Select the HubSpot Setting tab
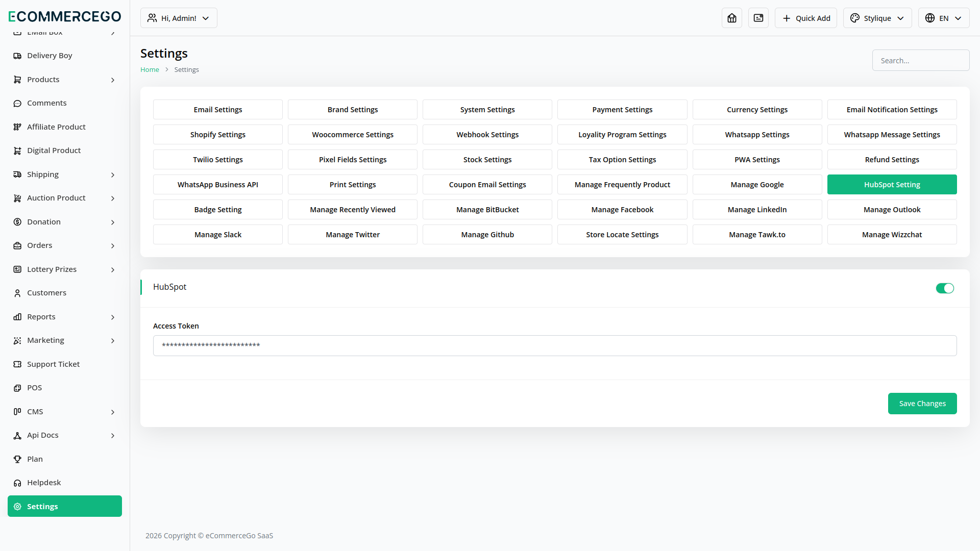This screenshot has width=980, height=551. (892, 185)
